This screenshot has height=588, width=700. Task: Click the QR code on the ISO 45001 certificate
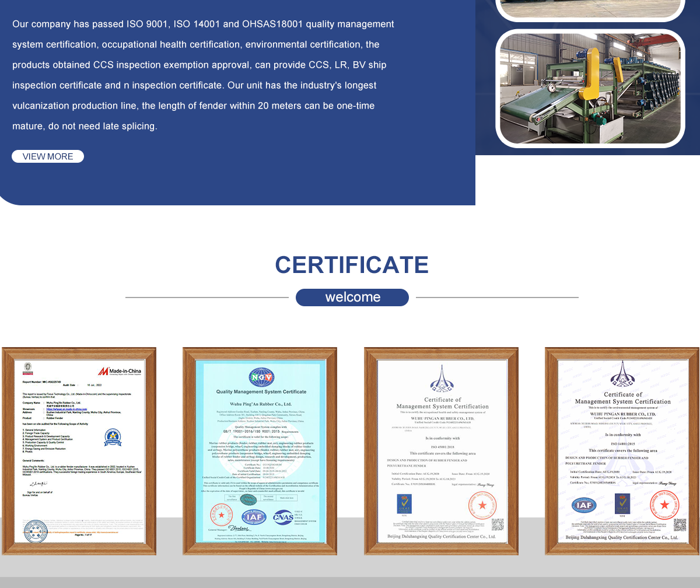[498, 524]
